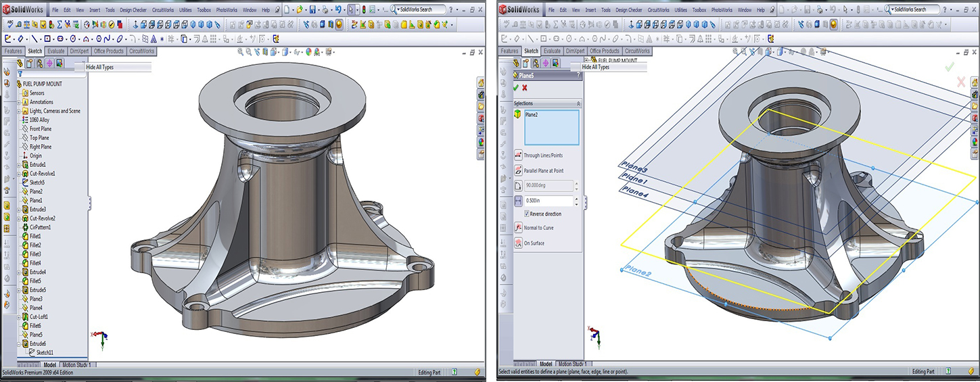Uncheck the Reverse direction checkbox

pyautogui.click(x=527, y=214)
